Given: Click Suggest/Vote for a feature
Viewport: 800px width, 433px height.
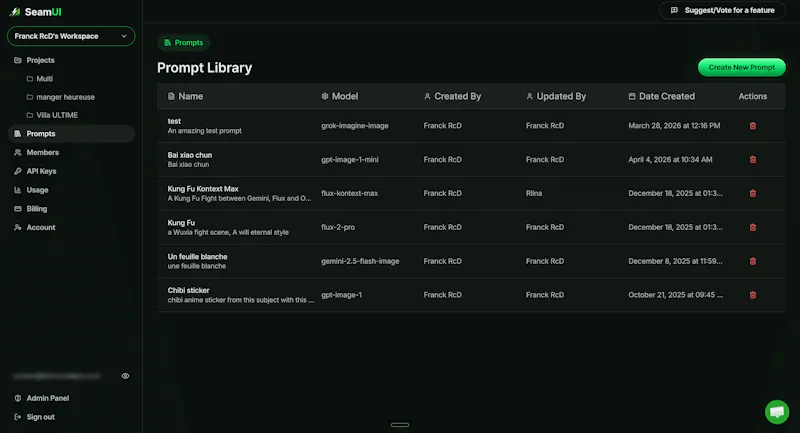Looking at the screenshot, I should point(722,10).
